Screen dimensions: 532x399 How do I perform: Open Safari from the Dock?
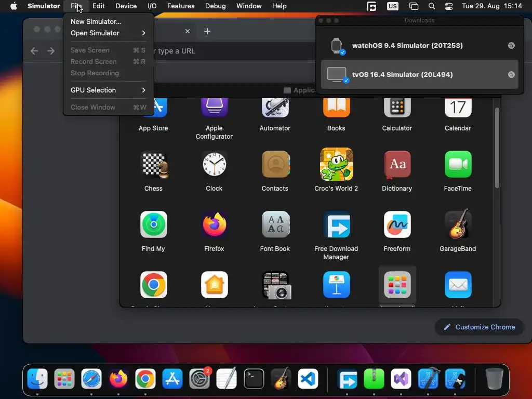click(91, 379)
